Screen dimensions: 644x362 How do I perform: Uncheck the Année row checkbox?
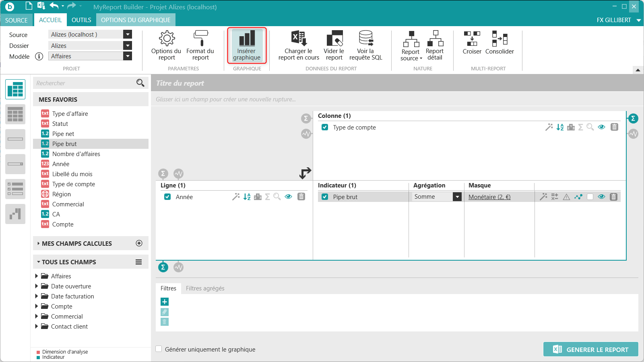[x=167, y=197]
